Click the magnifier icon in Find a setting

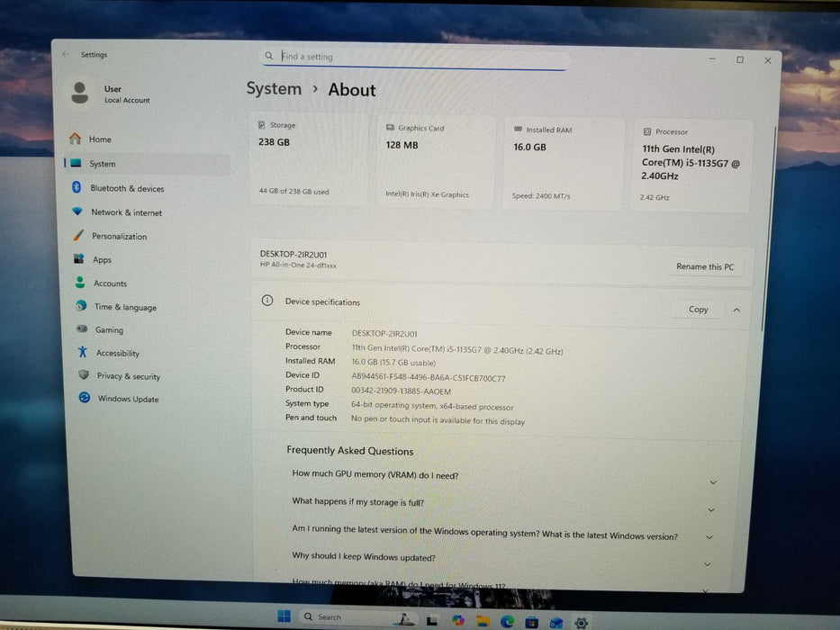coord(269,56)
